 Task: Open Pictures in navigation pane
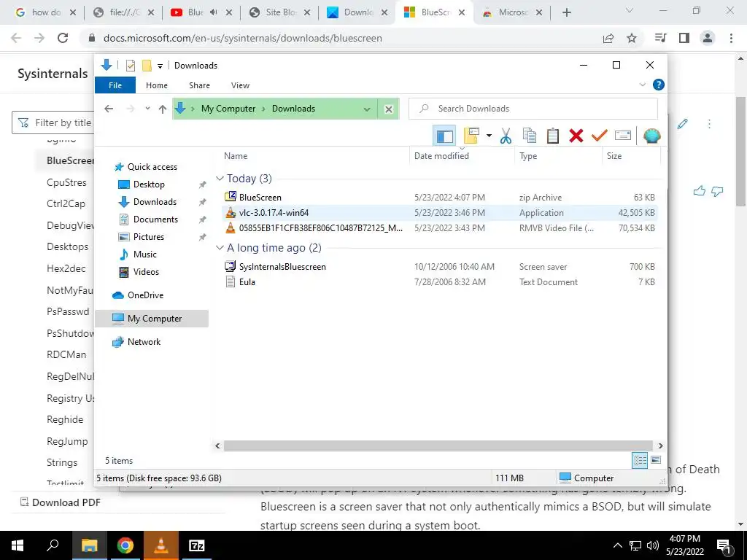tap(141, 237)
